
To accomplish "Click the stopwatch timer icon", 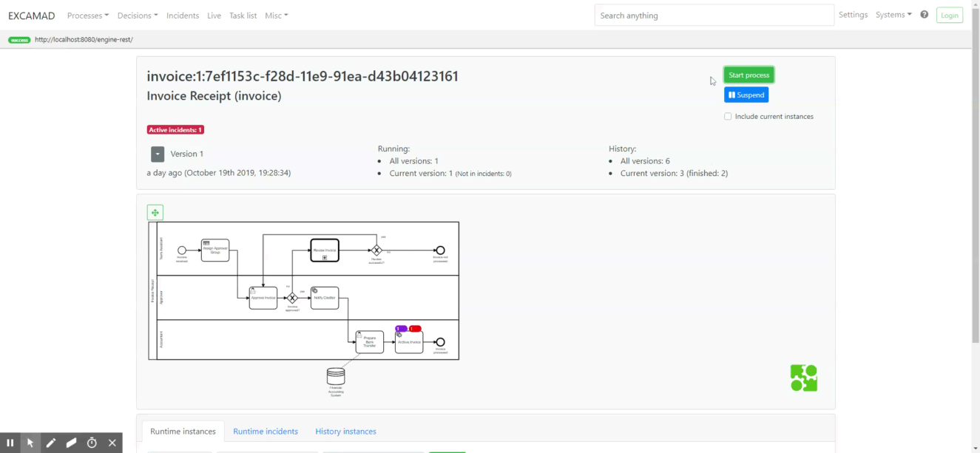I will 92,443.
